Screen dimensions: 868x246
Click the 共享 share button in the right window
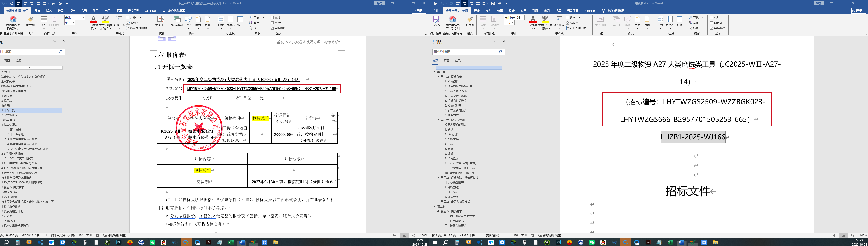coord(858,11)
